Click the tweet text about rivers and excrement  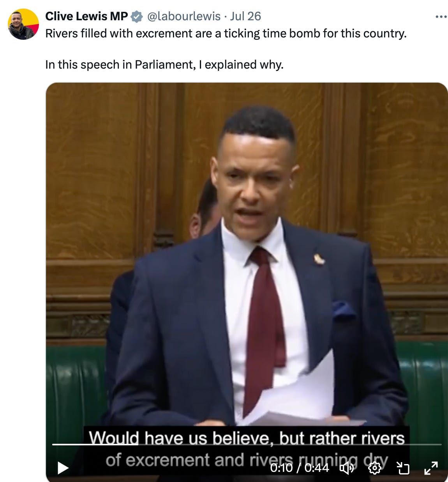[226, 34]
